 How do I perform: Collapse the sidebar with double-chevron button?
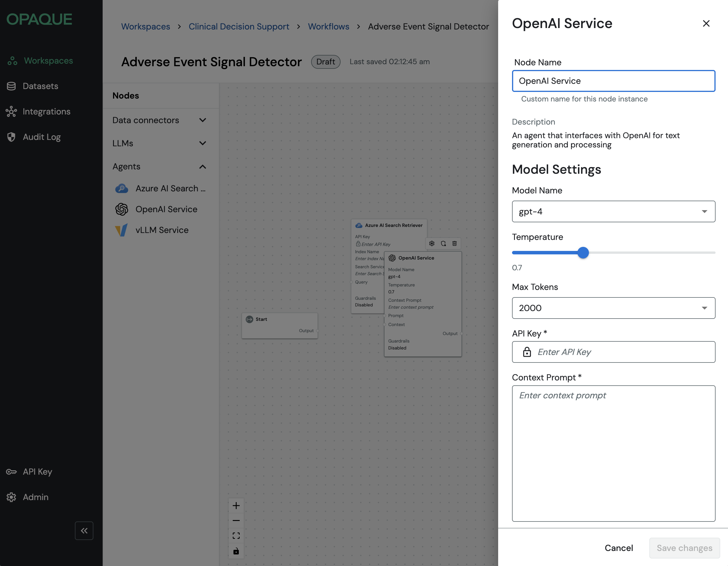(x=84, y=530)
